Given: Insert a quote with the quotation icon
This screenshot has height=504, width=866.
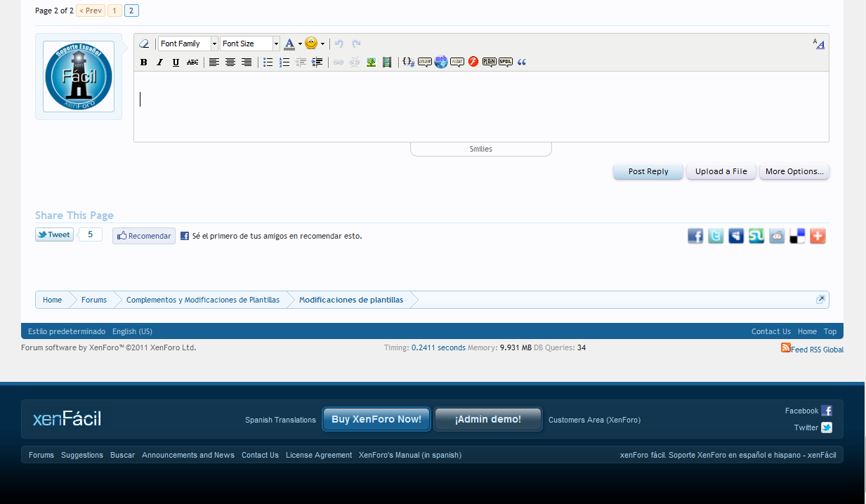Looking at the screenshot, I should tap(522, 62).
